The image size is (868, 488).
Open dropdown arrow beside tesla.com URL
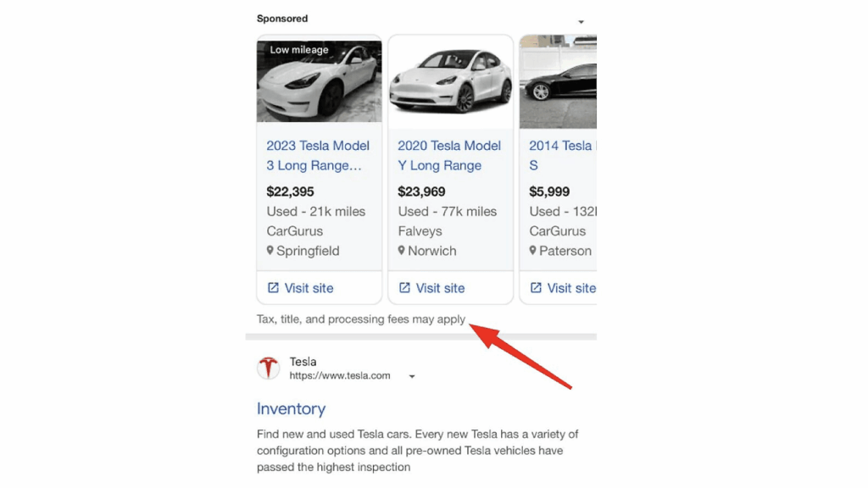412,376
